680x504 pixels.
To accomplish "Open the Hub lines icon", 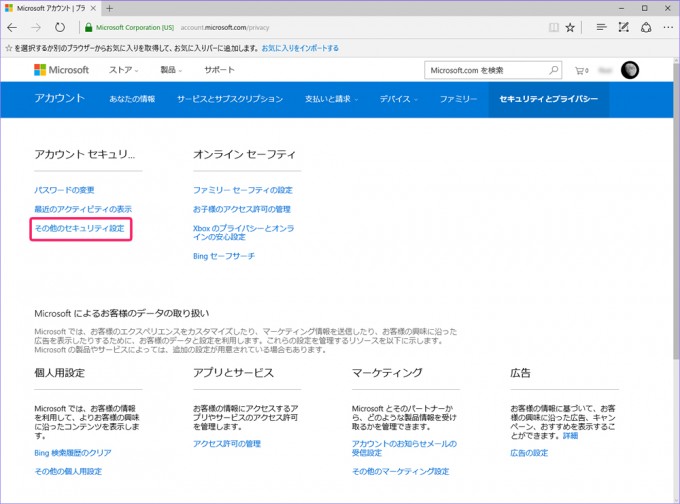I will coord(601,27).
